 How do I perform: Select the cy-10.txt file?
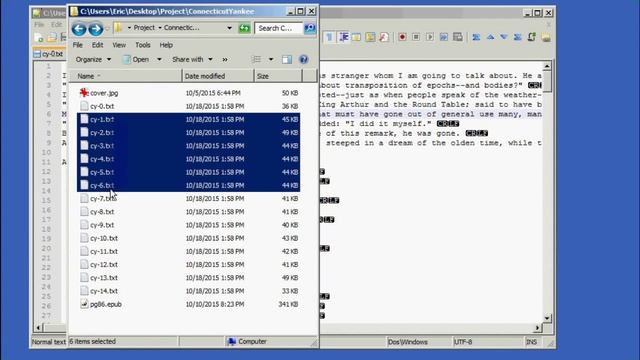(99, 238)
